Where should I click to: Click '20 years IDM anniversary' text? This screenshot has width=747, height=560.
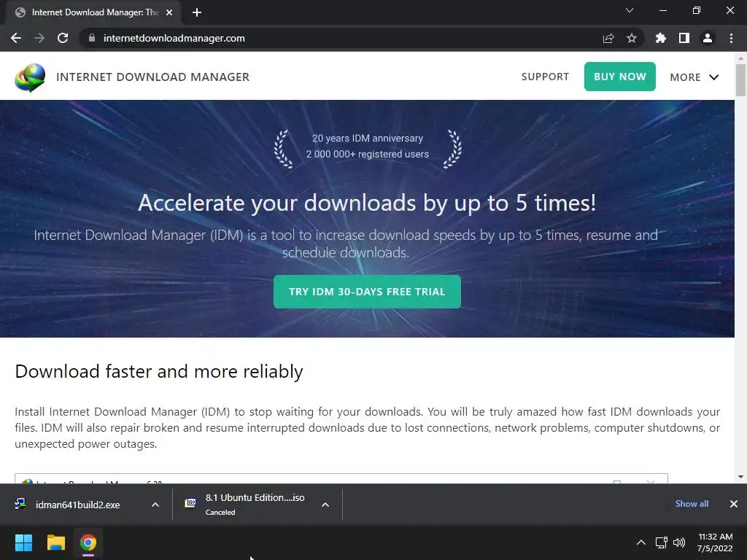tap(368, 138)
